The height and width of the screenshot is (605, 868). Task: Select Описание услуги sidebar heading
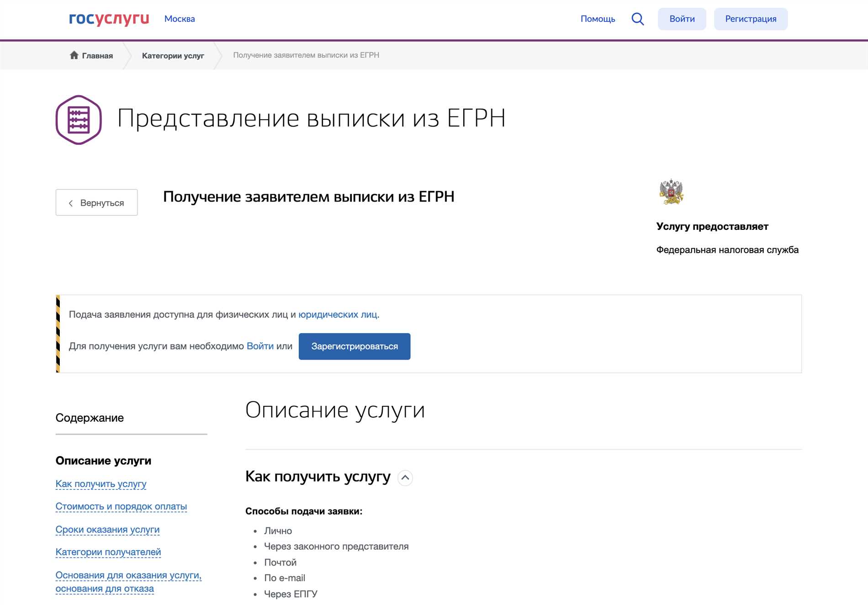tap(103, 461)
